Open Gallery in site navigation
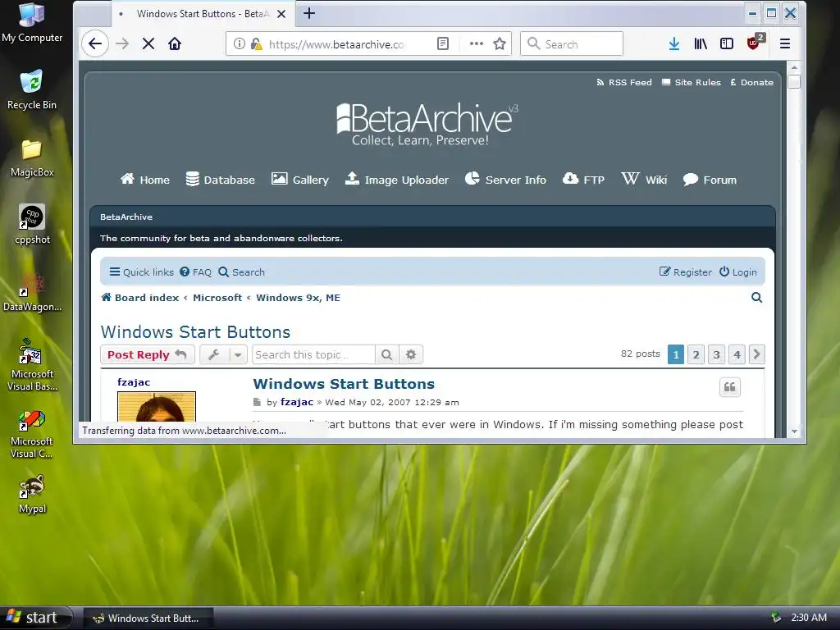840x630 pixels. coord(300,180)
